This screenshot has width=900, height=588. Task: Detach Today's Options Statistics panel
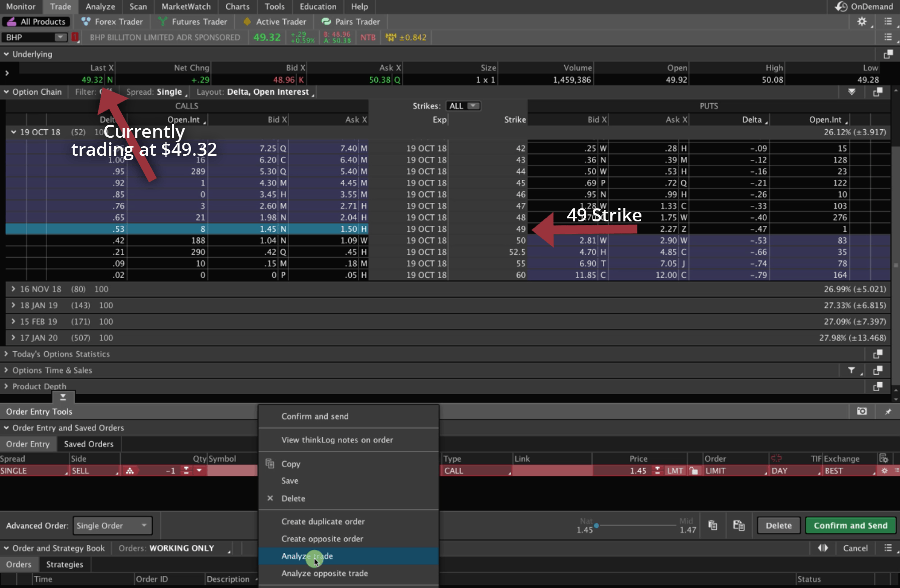(877, 354)
